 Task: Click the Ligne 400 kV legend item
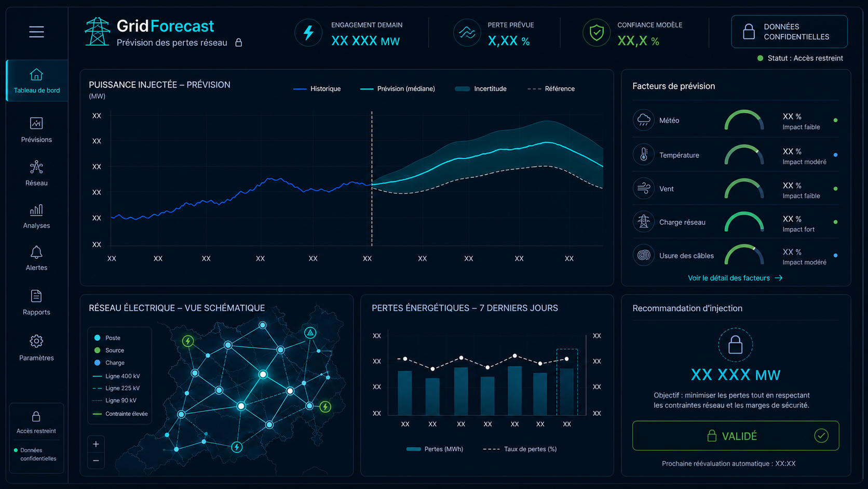(116, 376)
